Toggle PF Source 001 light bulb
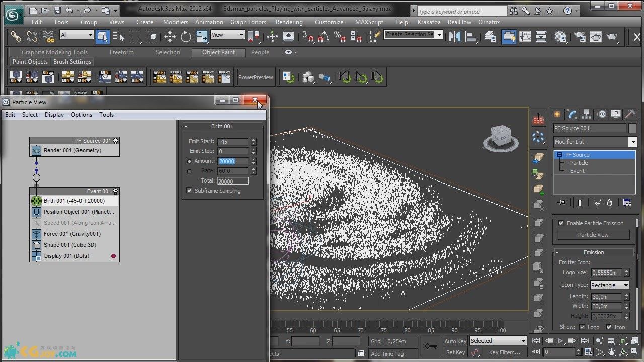The width and height of the screenshot is (644, 362). point(116,141)
